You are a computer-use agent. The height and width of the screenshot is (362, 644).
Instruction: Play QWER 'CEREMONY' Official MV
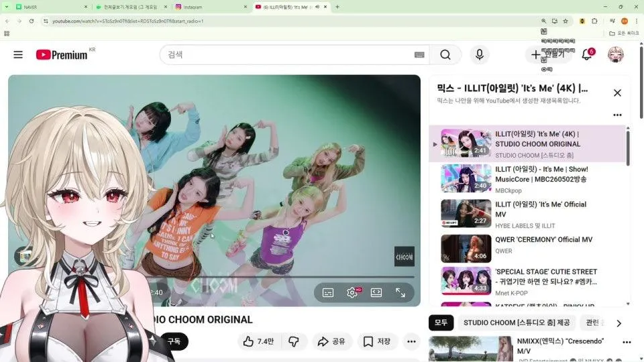tap(527, 249)
